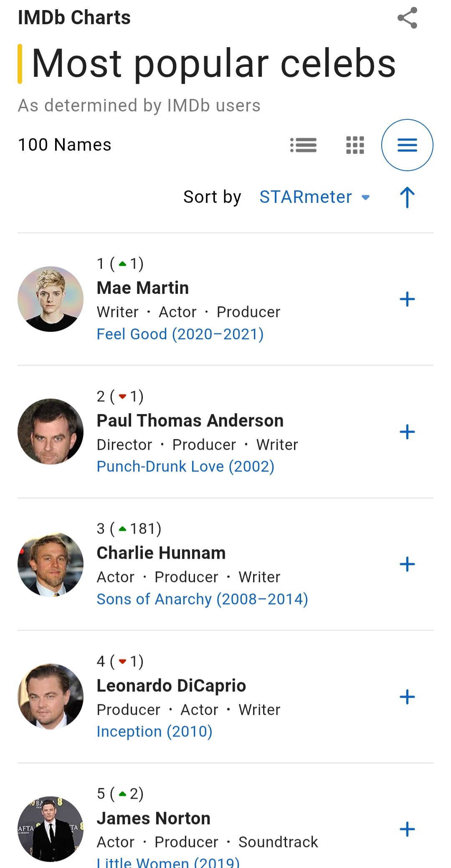Screen dimensions: 451x868
Task: Open Feel Good (2020–2021) link
Action: click(180, 334)
